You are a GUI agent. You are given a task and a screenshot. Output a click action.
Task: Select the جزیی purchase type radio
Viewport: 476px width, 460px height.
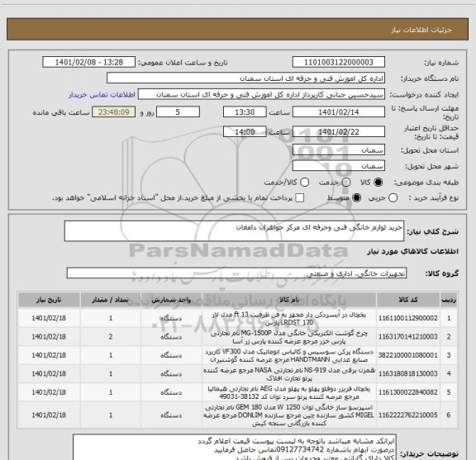pyautogui.click(x=393, y=198)
